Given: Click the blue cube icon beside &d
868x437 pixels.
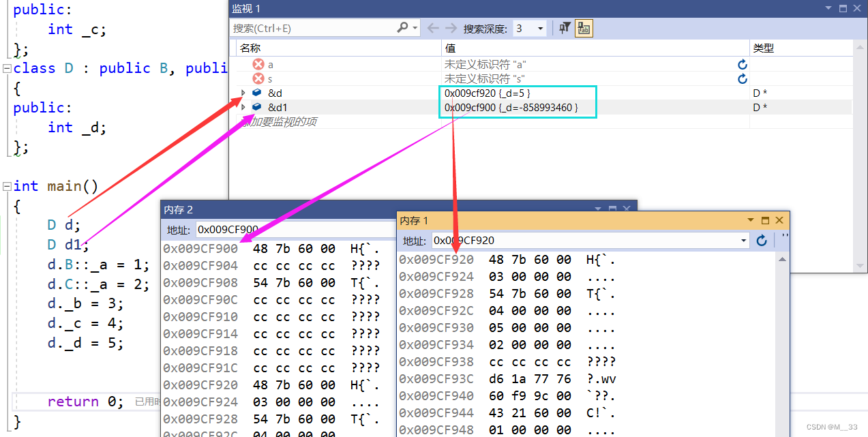Looking at the screenshot, I should coord(257,93).
